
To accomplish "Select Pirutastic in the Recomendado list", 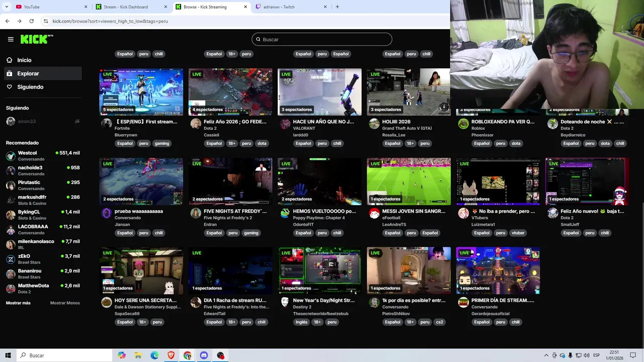I will coord(42,185).
